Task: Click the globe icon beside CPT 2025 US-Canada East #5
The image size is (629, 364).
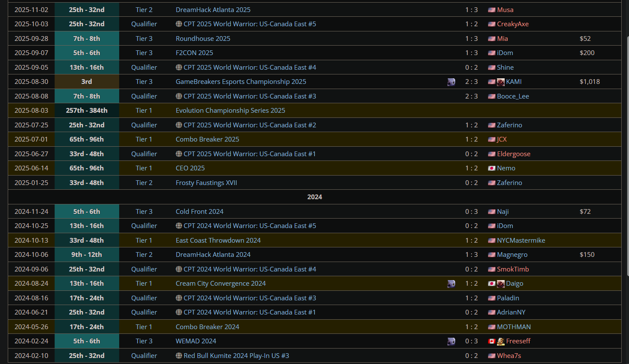Action: (x=179, y=24)
